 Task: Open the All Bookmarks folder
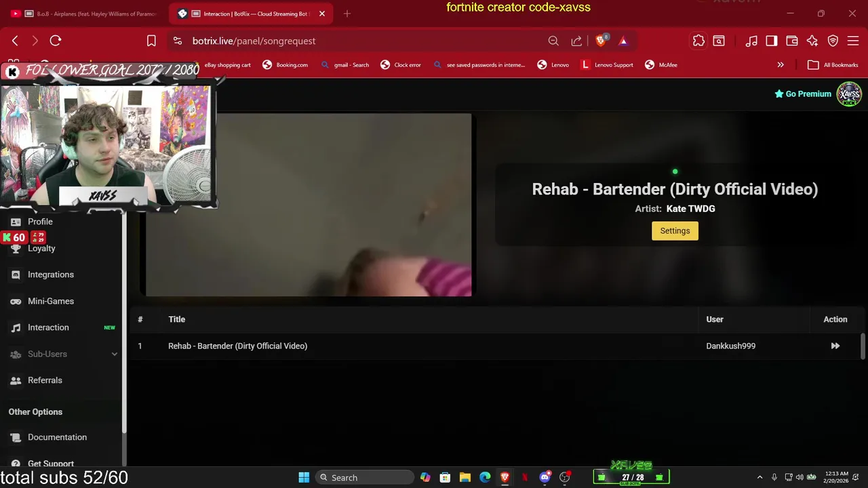(x=833, y=65)
